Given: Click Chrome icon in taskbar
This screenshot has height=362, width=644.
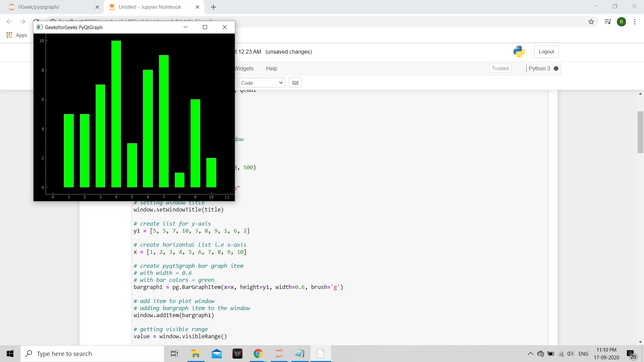Looking at the screenshot, I should 258,354.
